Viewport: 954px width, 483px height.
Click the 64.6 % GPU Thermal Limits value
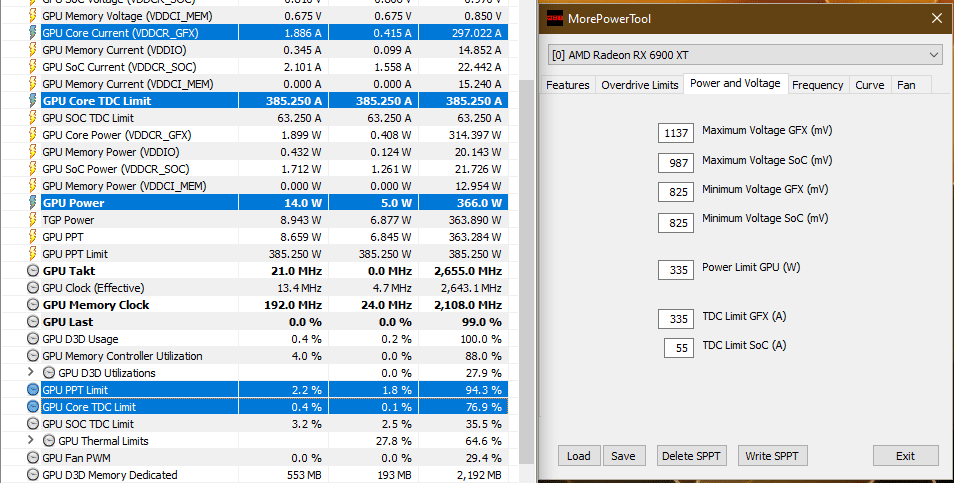(484, 441)
